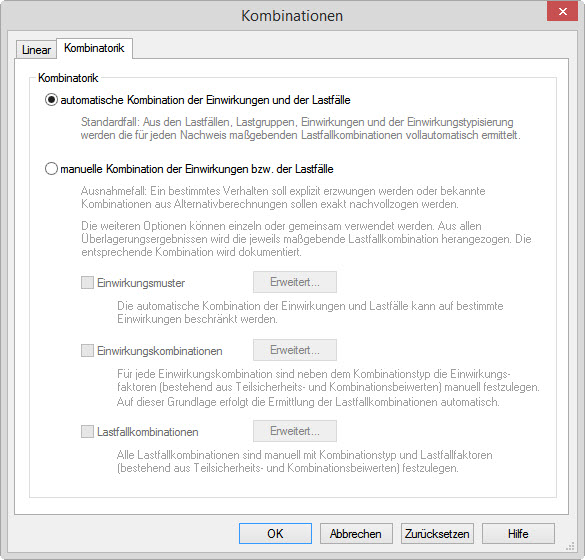This screenshot has width=585, height=560.
Task: Check the Lastfallkombinationen checkbox
Action: coord(87,432)
